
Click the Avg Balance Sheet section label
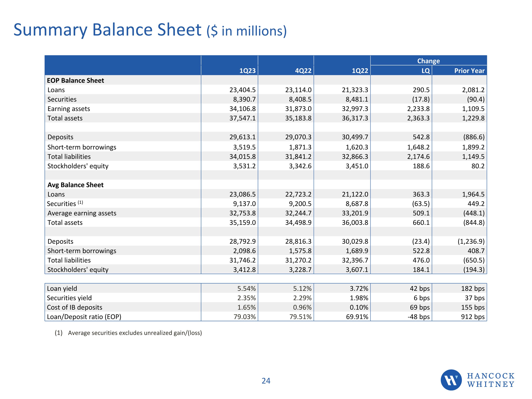[x=76, y=185]
